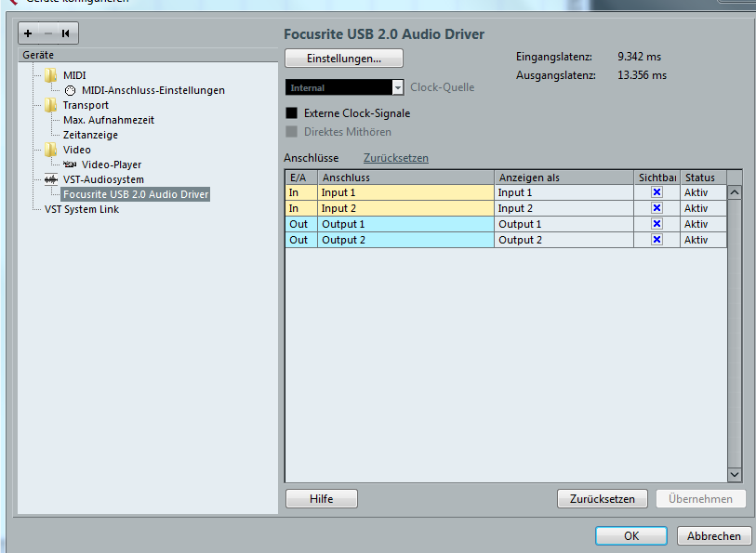Click the 'In' cell of the Input 1 row

(301, 192)
